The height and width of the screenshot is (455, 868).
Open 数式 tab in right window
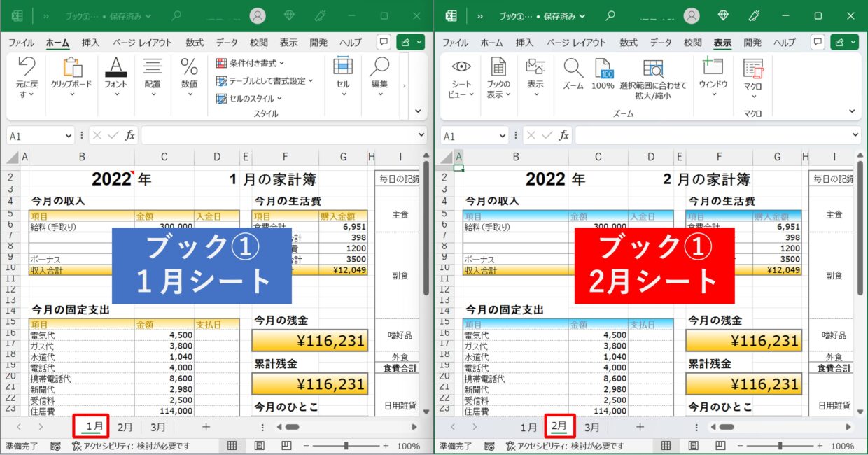tap(629, 43)
